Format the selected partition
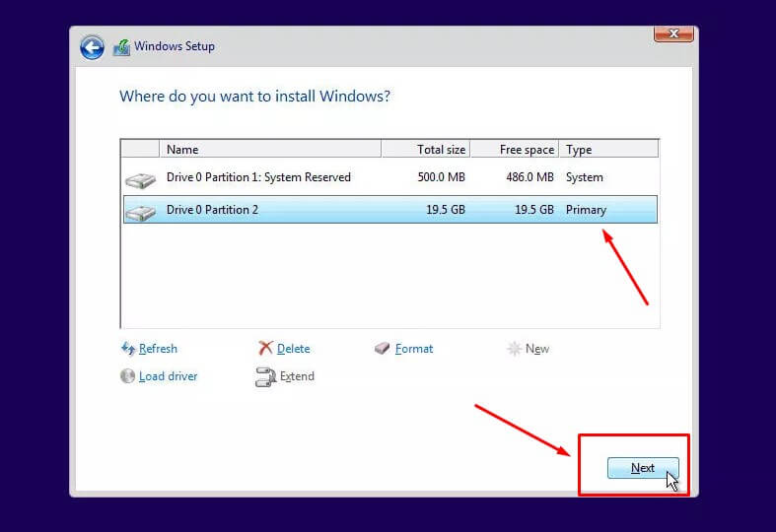This screenshot has width=776, height=532. pyautogui.click(x=414, y=349)
